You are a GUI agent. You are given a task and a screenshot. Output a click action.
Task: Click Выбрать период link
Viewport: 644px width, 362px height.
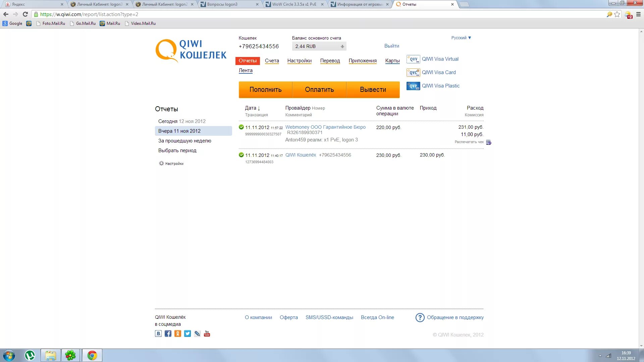(177, 150)
